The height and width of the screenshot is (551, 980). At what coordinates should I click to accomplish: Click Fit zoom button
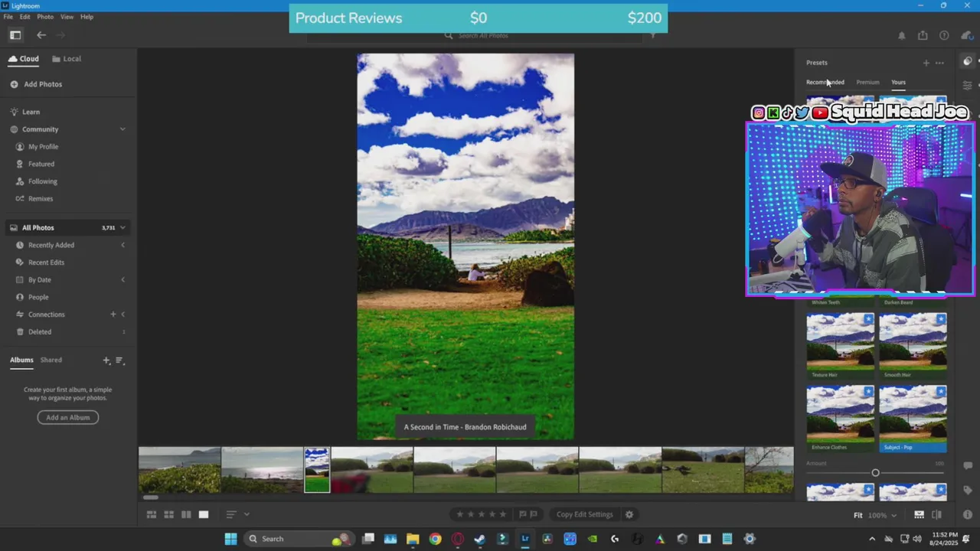point(858,515)
